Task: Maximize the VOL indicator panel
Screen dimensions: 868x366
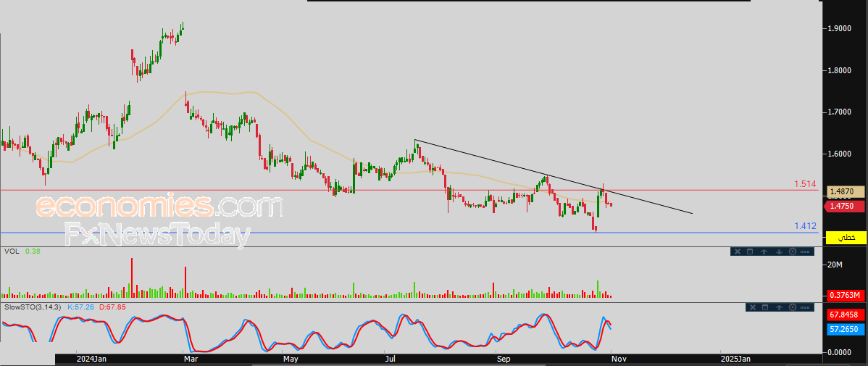Action: (750, 251)
